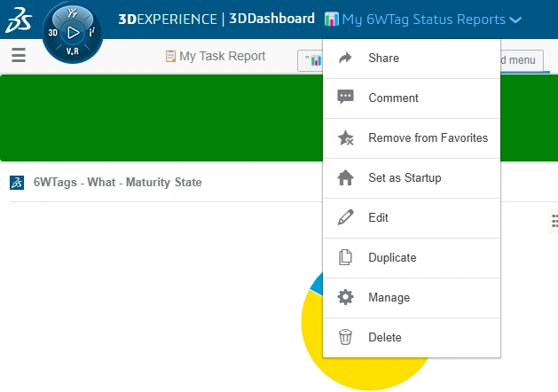Screen dimensions: 558x392
Task: Click the 6WTags - What - Maturity State title
Action: pos(117,182)
